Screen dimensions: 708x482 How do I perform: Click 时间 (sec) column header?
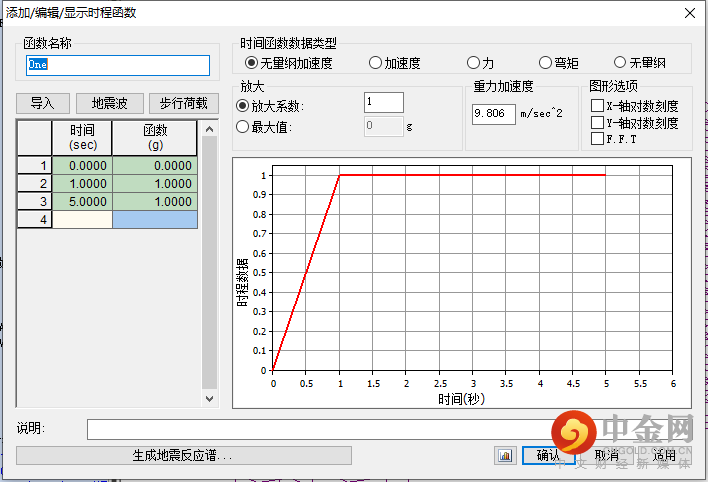[82, 138]
